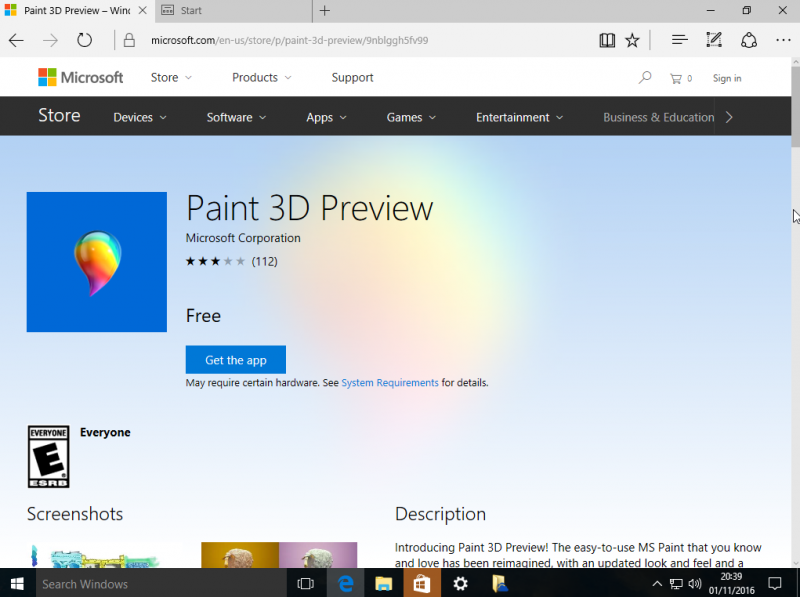Viewport: 800px width, 597px height.
Task: Expand the Apps menu
Action: click(x=326, y=117)
